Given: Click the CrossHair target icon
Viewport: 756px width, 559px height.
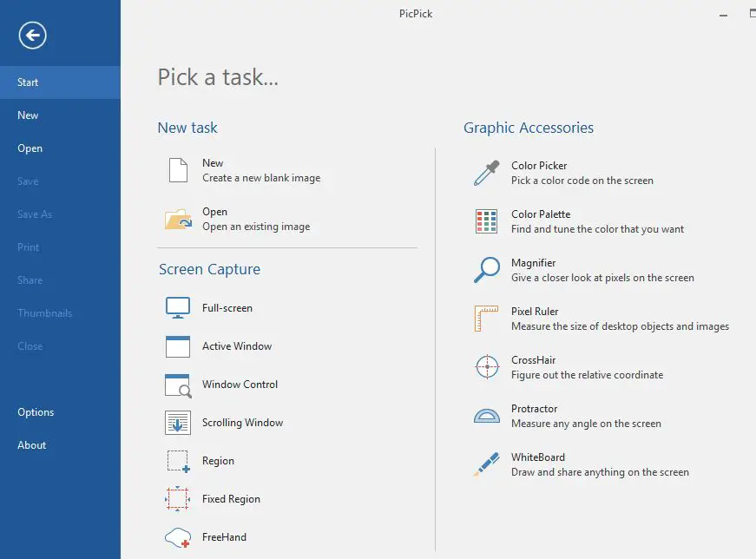Looking at the screenshot, I should pos(487,367).
